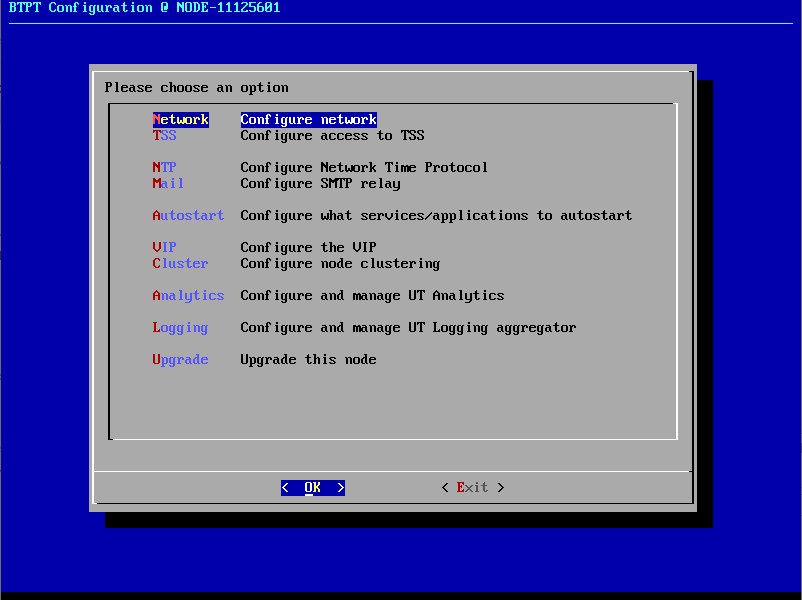Select the Autostart menu tag

click(188, 215)
